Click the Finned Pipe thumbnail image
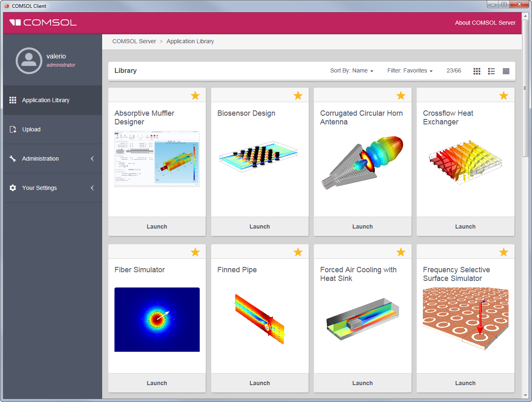The height and width of the screenshot is (402, 532). [x=260, y=319]
